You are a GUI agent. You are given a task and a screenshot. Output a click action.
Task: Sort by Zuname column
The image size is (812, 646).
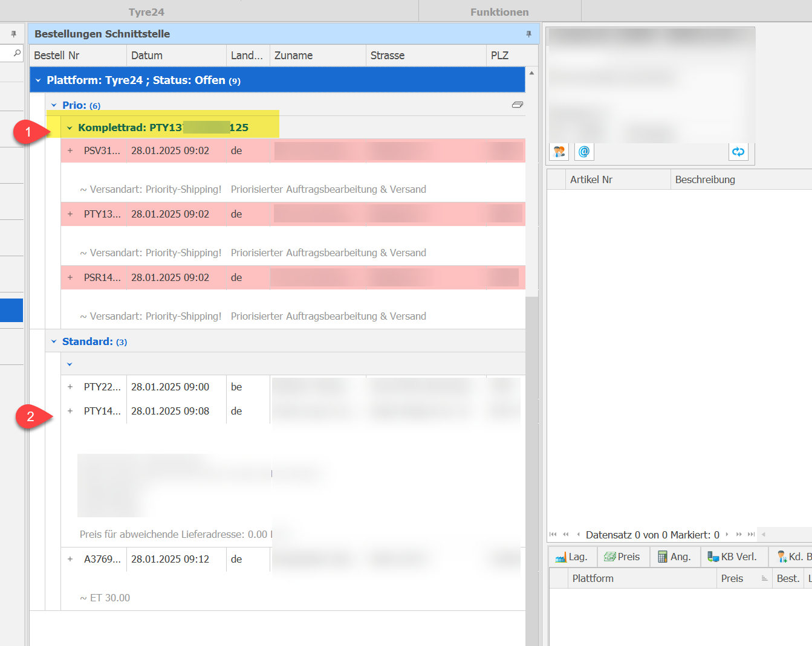click(318, 55)
